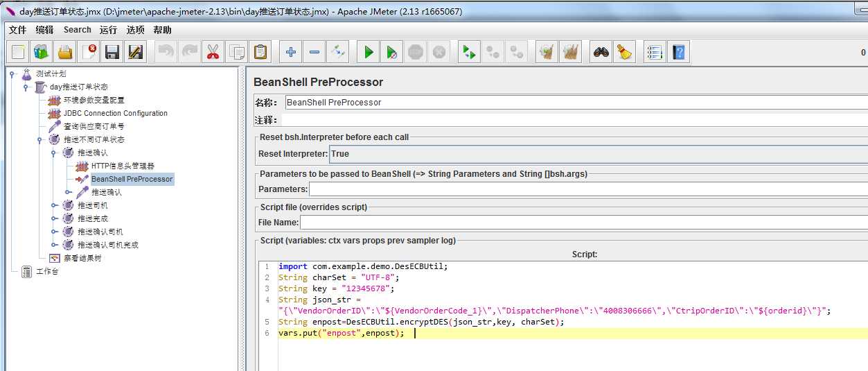
Task: Start the test with green play icon
Action: (x=369, y=52)
